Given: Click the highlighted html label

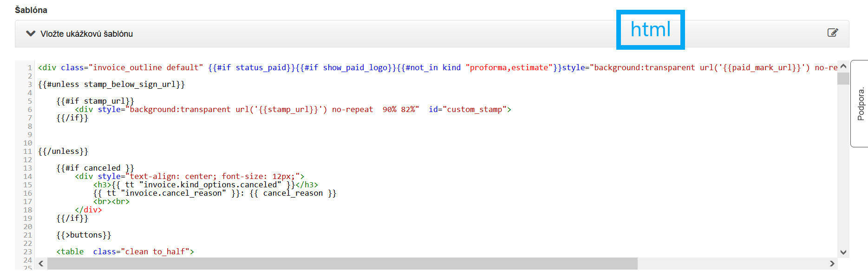Looking at the screenshot, I should (650, 30).
